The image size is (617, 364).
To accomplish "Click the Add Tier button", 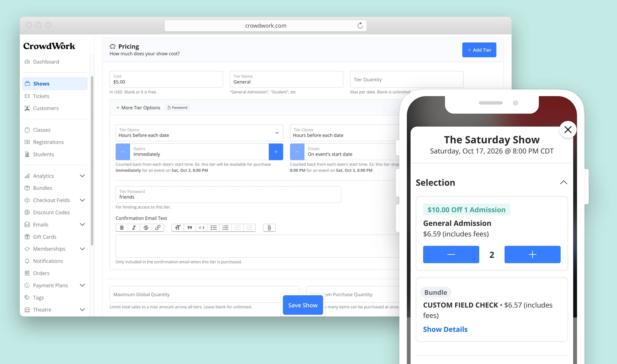I will (479, 50).
